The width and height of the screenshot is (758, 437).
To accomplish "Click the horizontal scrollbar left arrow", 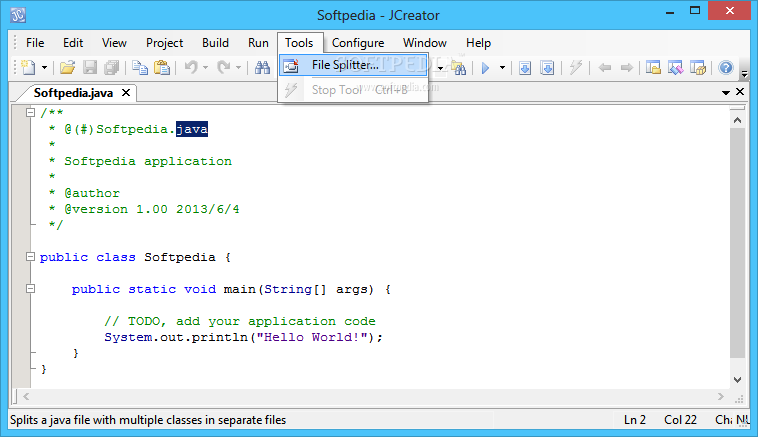I will coord(26,397).
